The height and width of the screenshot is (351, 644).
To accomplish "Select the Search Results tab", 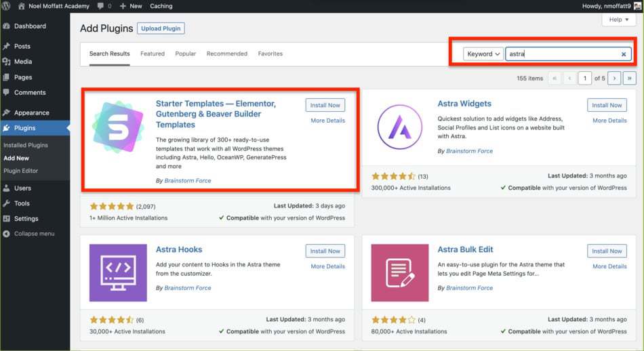I will tap(109, 54).
